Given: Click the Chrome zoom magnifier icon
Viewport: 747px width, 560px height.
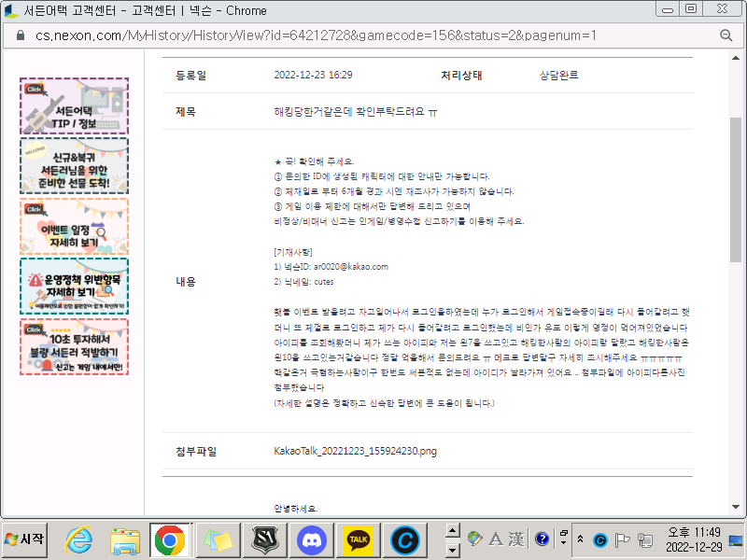Looking at the screenshot, I should [726, 35].
